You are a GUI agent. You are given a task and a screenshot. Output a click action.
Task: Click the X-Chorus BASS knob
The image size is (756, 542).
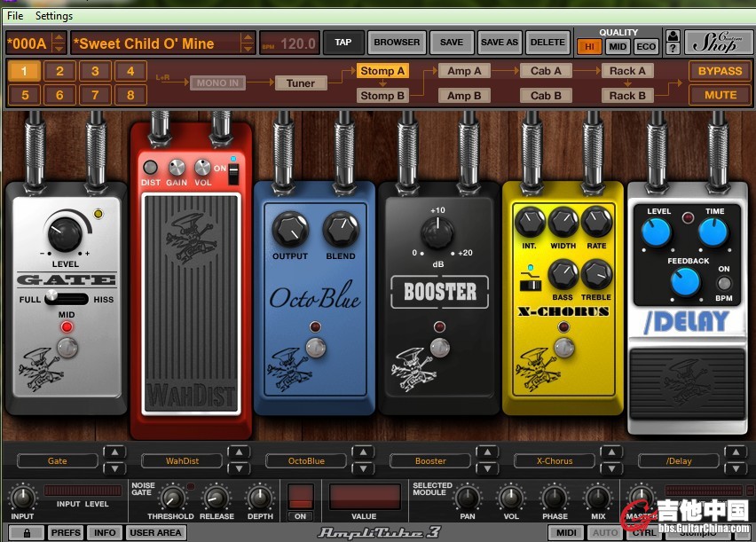click(563, 274)
